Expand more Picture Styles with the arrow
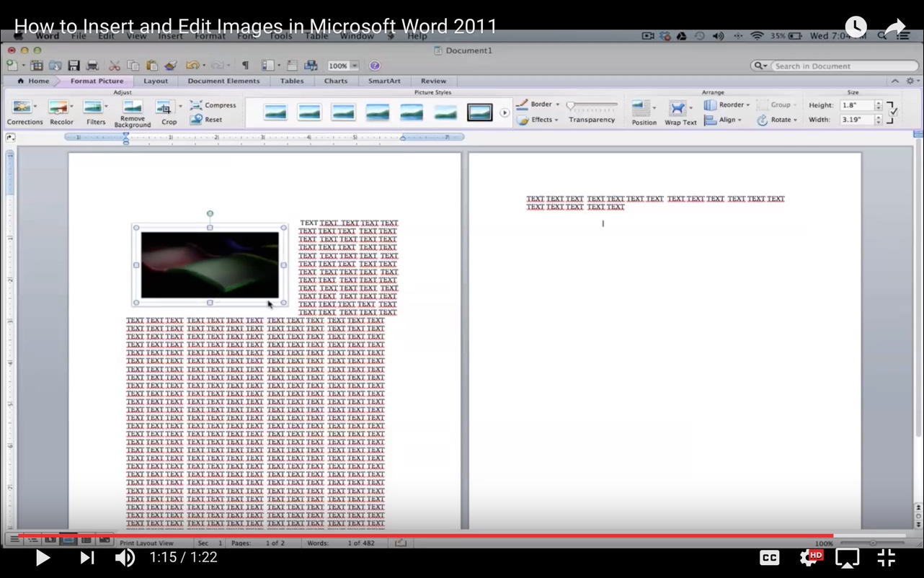This screenshot has width=924, height=578. [505, 112]
